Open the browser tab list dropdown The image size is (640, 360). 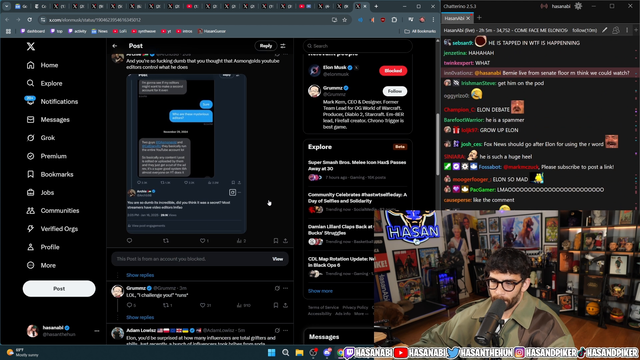(7, 6)
